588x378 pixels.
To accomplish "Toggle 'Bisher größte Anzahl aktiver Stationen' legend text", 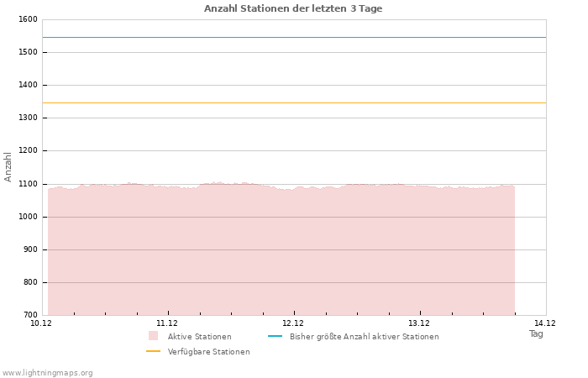I will (364, 337).
